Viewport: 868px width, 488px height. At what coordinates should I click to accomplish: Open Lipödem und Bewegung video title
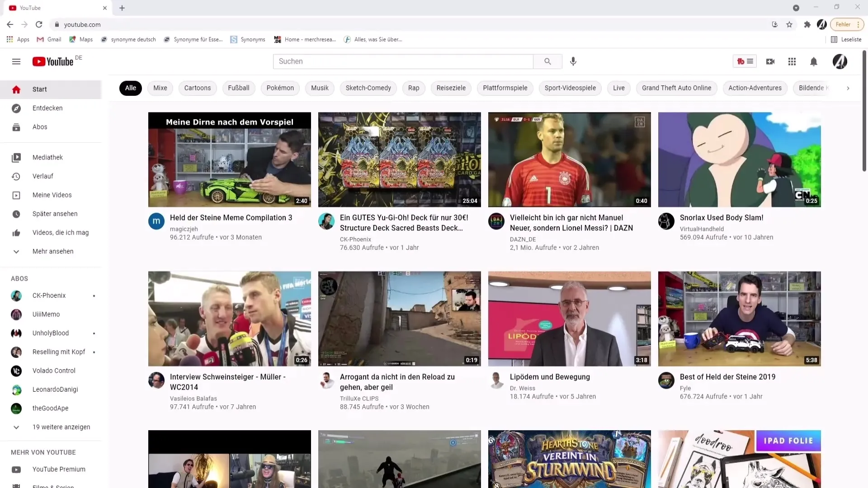click(550, 377)
